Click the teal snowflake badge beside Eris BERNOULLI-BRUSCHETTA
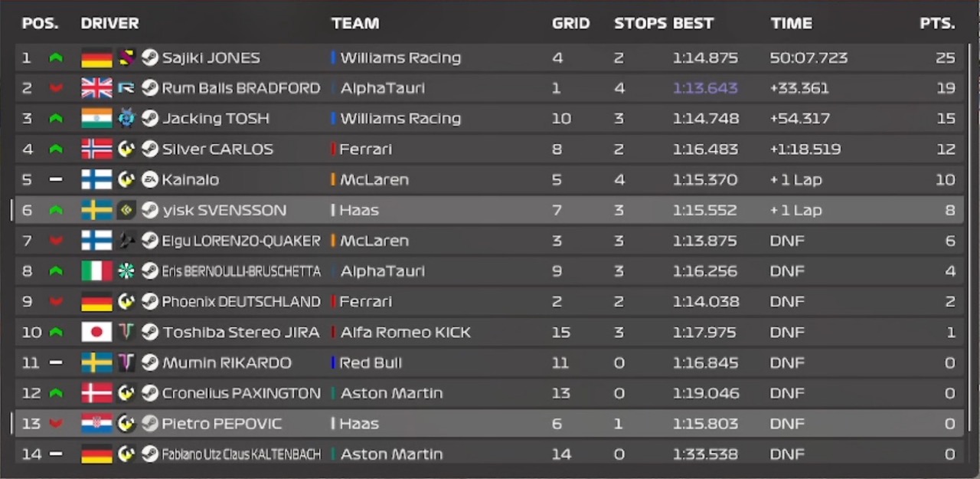 point(126,271)
